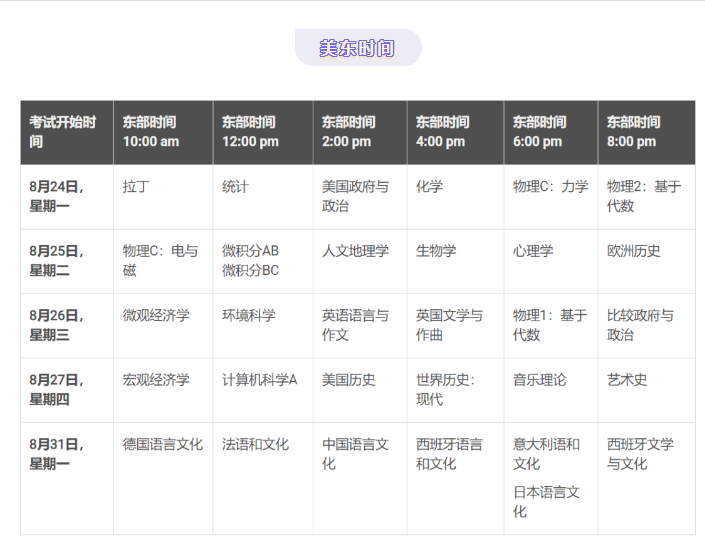Click the 东部时间 4:00 pm column header

(x=443, y=132)
